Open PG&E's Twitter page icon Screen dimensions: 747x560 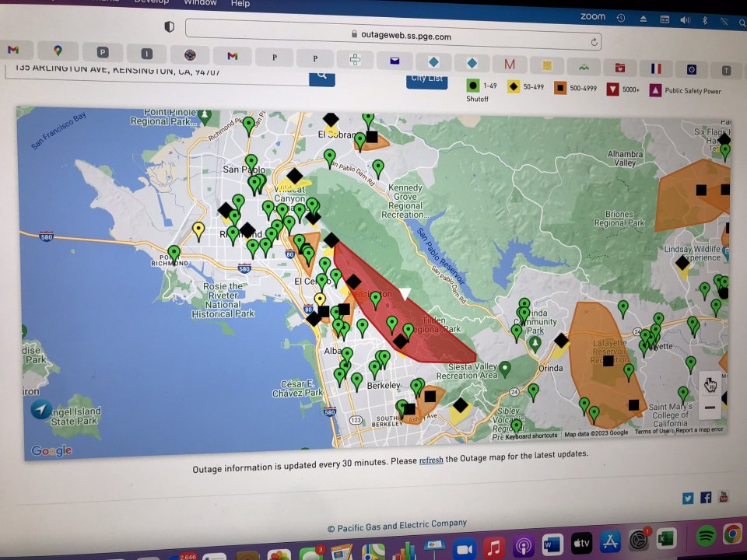click(687, 498)
